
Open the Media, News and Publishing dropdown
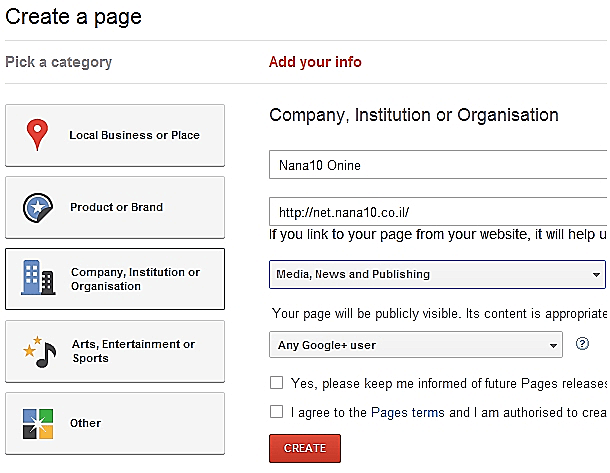click(437, 274)
